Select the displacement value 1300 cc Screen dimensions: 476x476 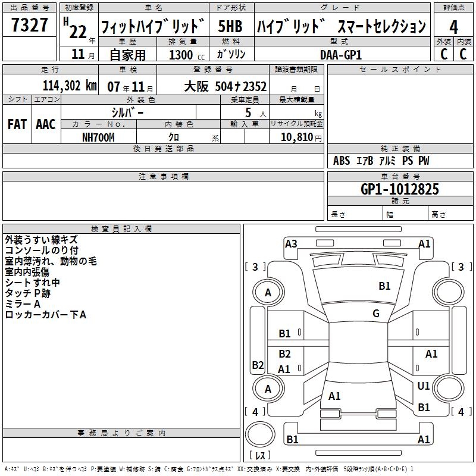click(187, 55)
